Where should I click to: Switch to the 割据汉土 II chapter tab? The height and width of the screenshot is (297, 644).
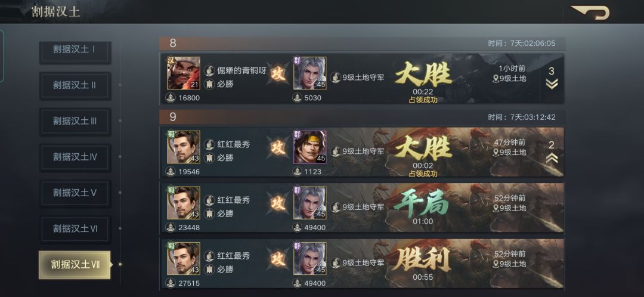coord(75,85)
